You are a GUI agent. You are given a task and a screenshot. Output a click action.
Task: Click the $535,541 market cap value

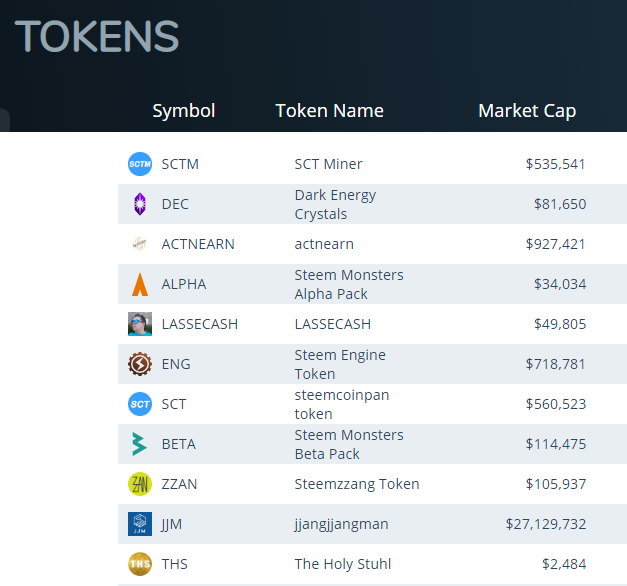pos(555,164)
